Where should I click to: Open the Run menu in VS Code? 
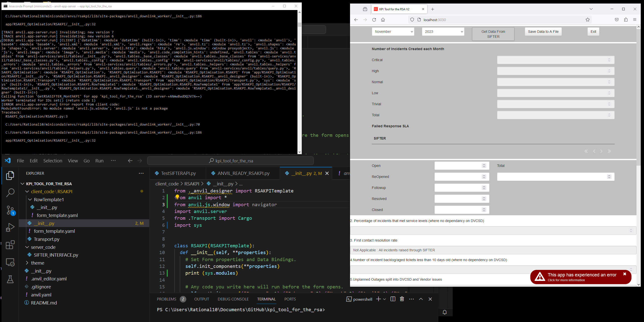tap(99, 161)
